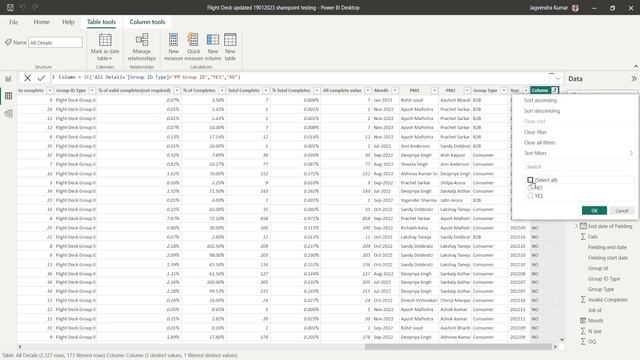Open Manage relationships
This screenshot has width=640, height=360.
(x=142, y=47)
